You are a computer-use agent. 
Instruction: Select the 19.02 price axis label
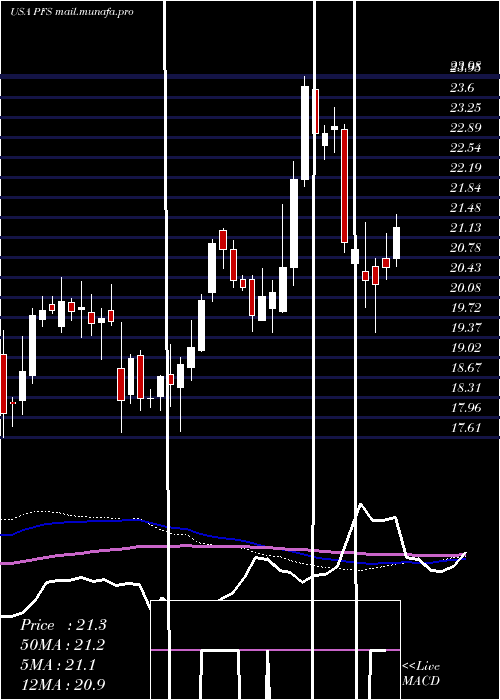tap(465, 348)
